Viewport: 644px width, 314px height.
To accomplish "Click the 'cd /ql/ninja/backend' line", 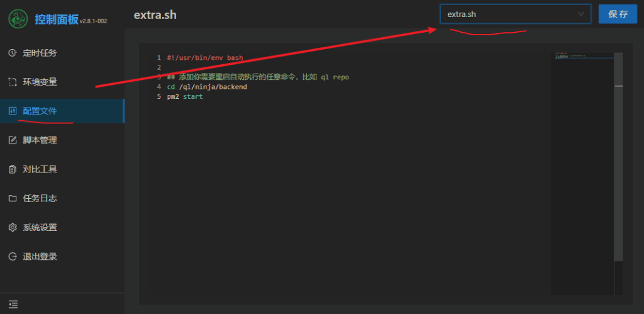I will [x=207, y=87].
